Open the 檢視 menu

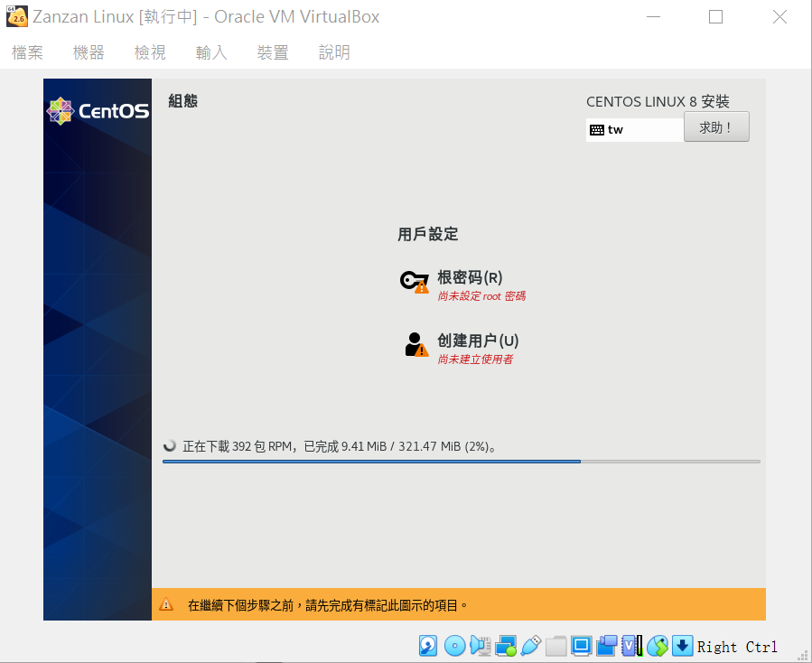pos(150,52)
